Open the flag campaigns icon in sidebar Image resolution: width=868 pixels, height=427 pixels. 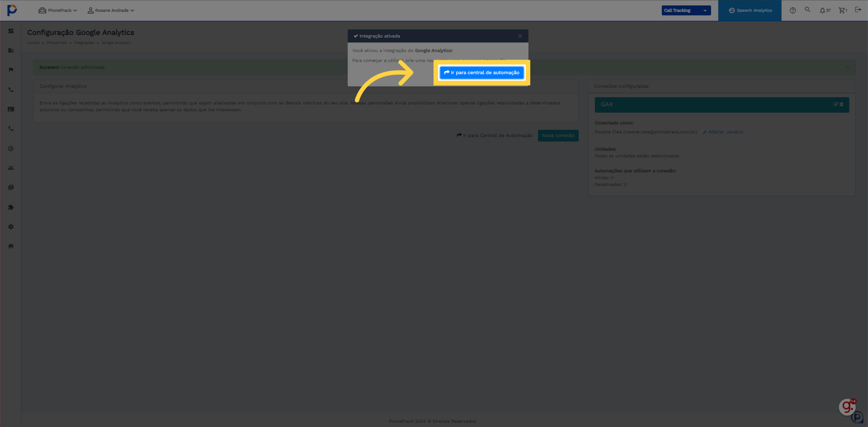pos(11,70)
